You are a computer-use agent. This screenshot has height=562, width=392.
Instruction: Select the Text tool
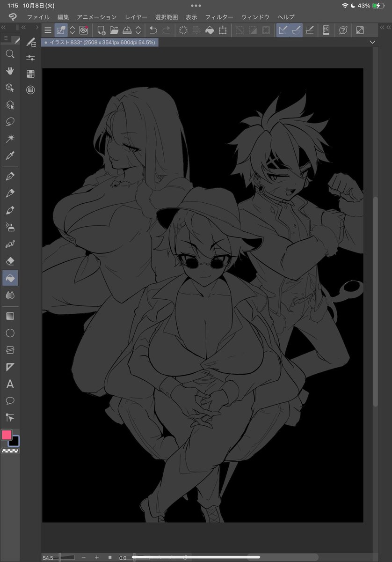(10, 384)
